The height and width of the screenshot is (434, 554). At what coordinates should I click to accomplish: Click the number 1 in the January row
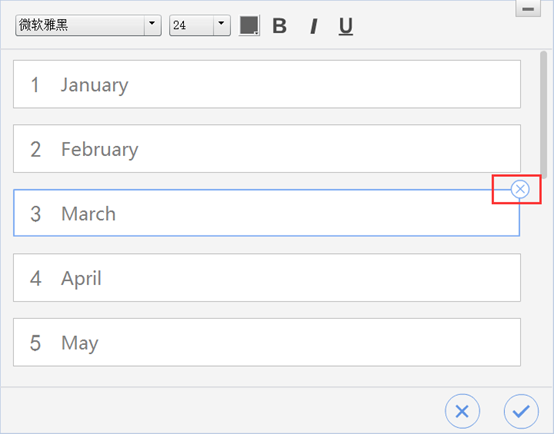pos(35,85)
